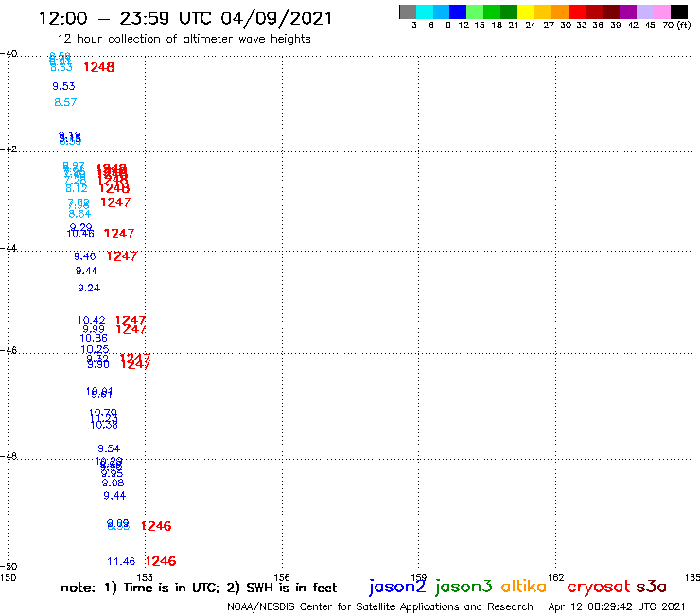Image resolution: width=700 pixels, height=615 pixels.
Task: Select the cyan swatch in the wave height legend
Action: point(425,11)
